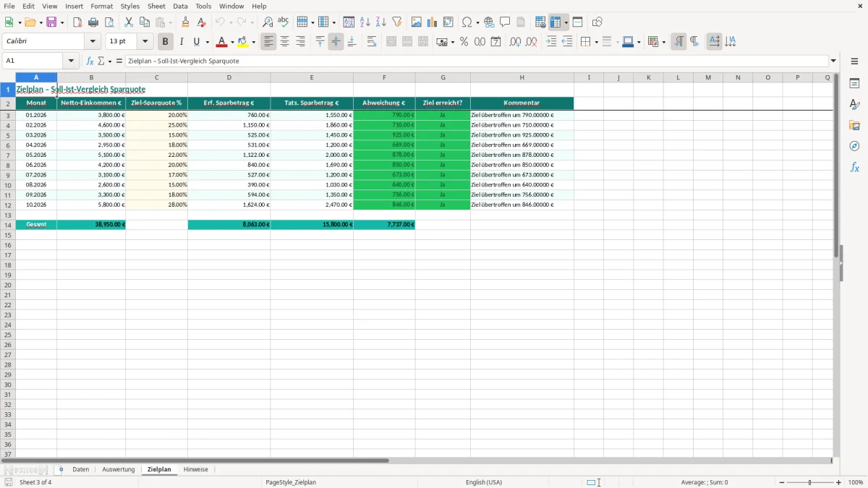868x488 pixels.
Task: Click the zoom in plus button
Action: tap(839, 482)
